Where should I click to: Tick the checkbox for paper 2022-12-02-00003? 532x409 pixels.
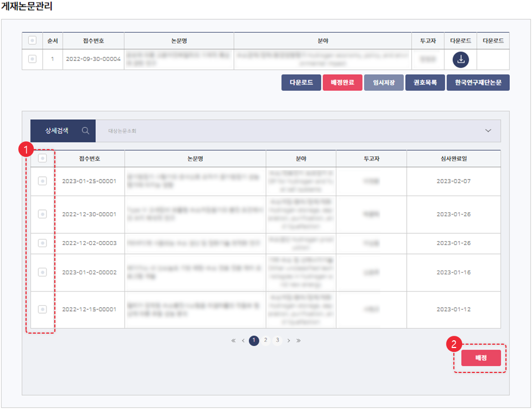(x=42, y=243)
